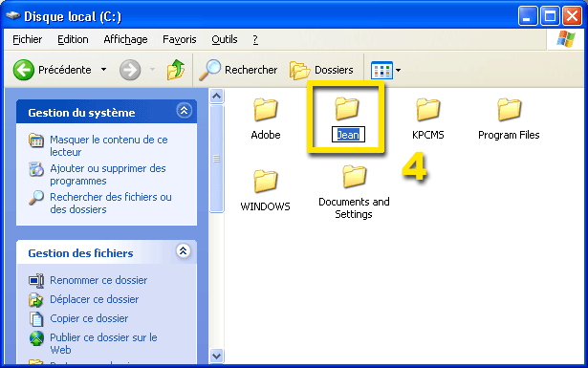The image size is (588, 368).
Task: Click the Dossiers folders icon
Action: (x=299, y=70)
